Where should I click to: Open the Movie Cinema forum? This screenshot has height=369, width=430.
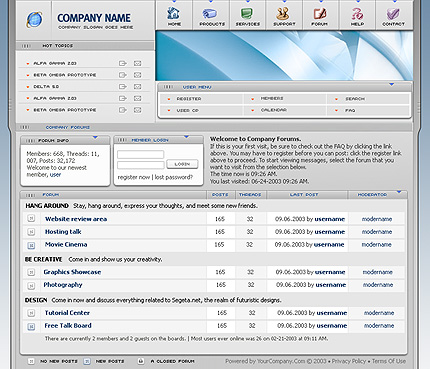click(x=66, y=244)
